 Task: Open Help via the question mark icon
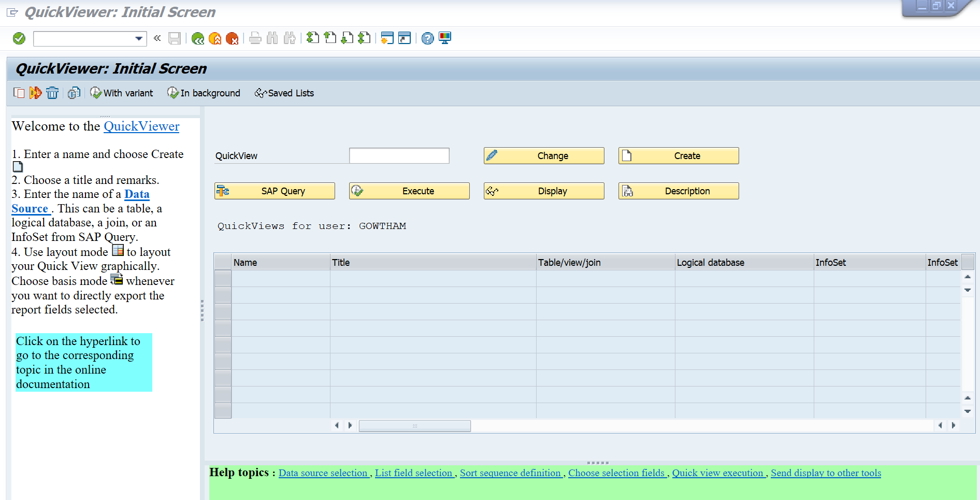click(427, 38)
